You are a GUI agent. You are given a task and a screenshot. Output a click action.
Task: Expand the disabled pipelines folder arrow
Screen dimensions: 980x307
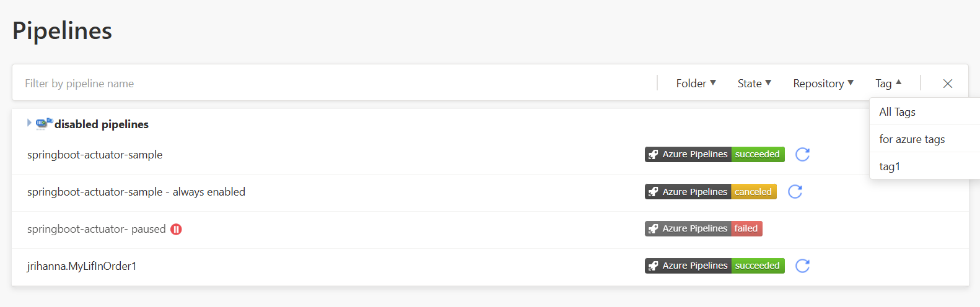pyautogui.click(x=28, y=123)
